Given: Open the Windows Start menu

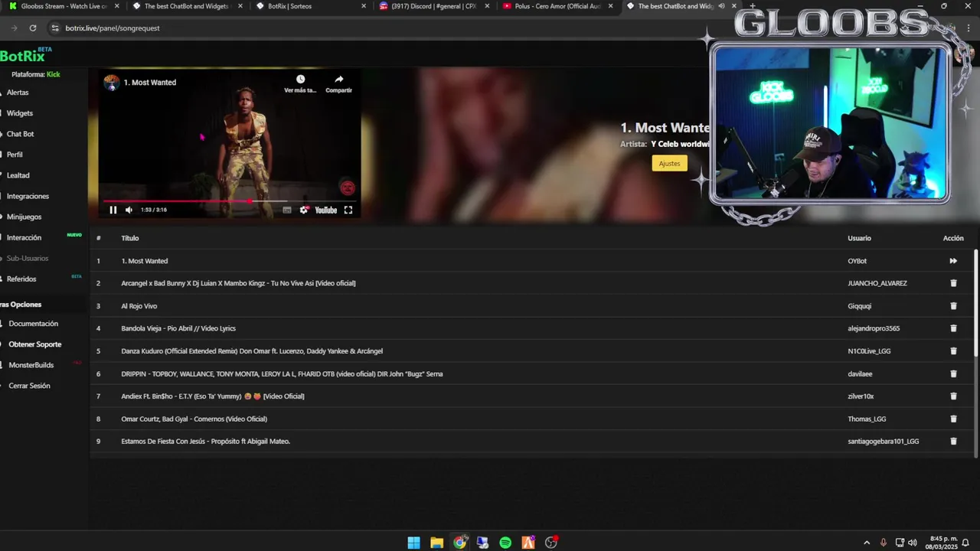Looking at the screenshot, I should coord(413,543).
